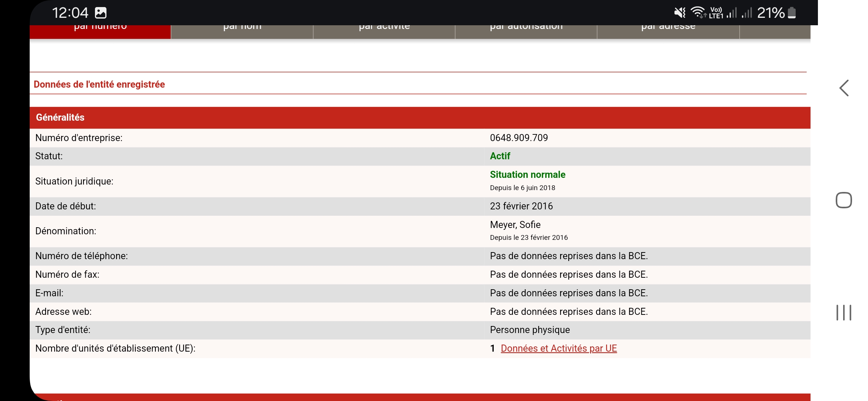Open the 'Données et Activités par UE' link
868x401 pixels.
pos(559,348)
